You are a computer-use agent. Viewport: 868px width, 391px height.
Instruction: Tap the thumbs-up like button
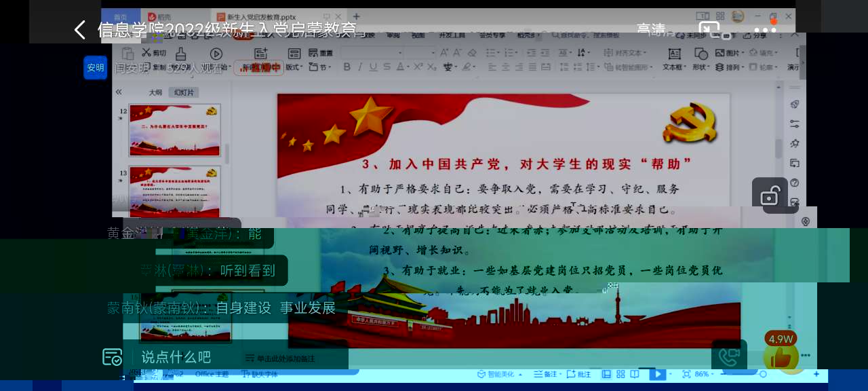[781, 356]
